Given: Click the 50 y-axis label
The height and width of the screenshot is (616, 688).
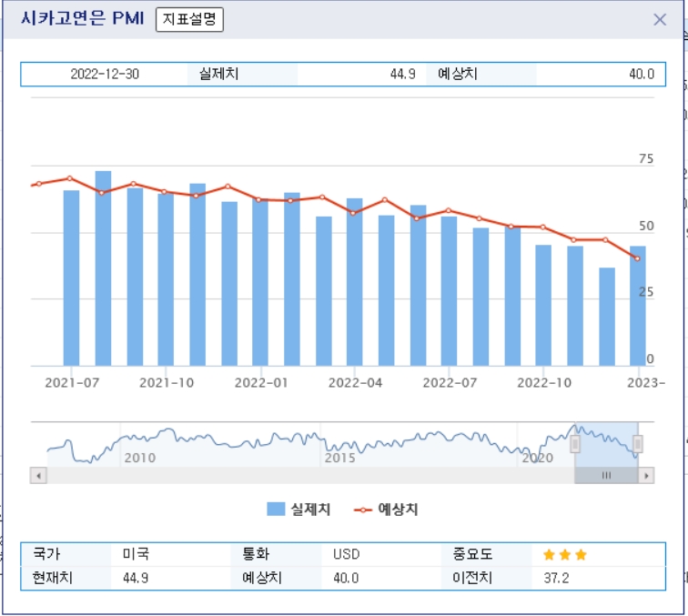Looking at the screenshot, I should 646,227.
